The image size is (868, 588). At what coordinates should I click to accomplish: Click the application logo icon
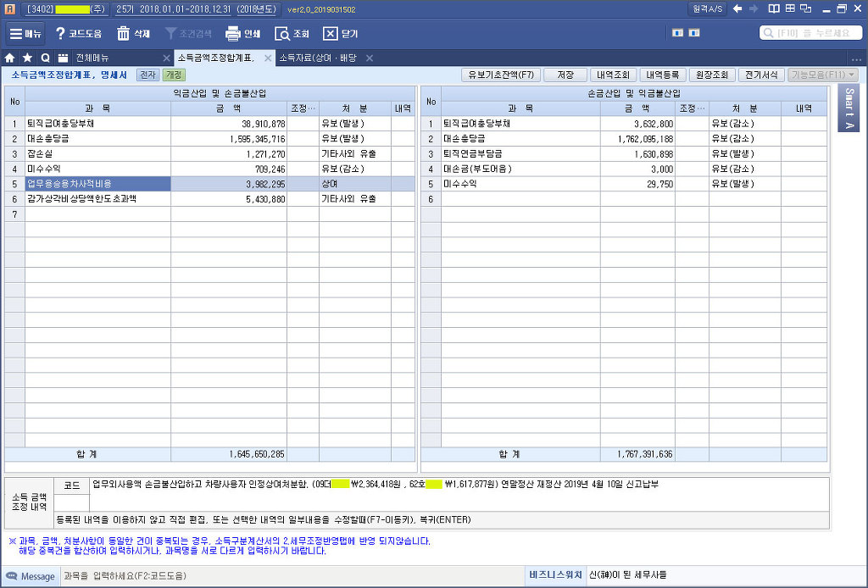tap(9, 8)
